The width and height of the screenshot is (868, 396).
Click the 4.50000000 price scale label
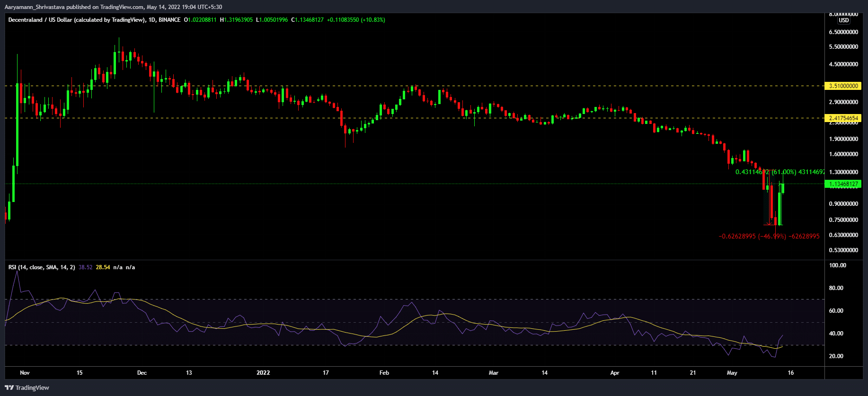coord(843,64)
